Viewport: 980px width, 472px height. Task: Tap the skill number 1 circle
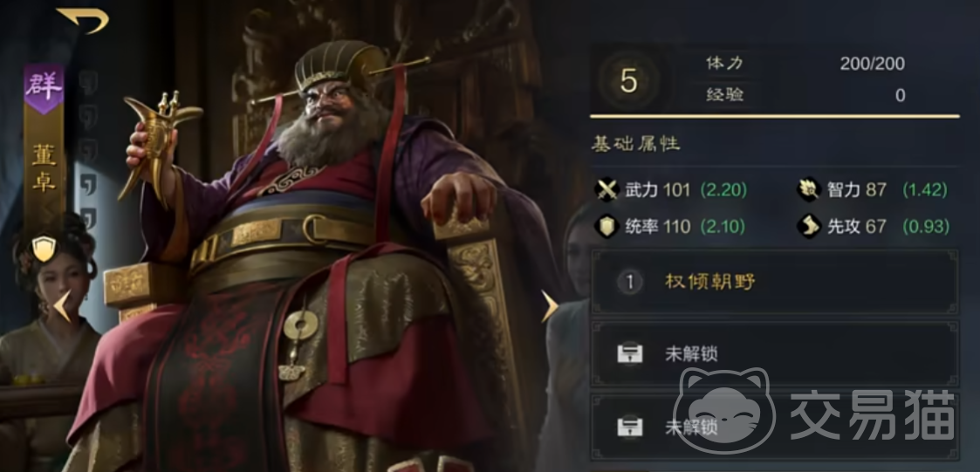coord(630,283)
